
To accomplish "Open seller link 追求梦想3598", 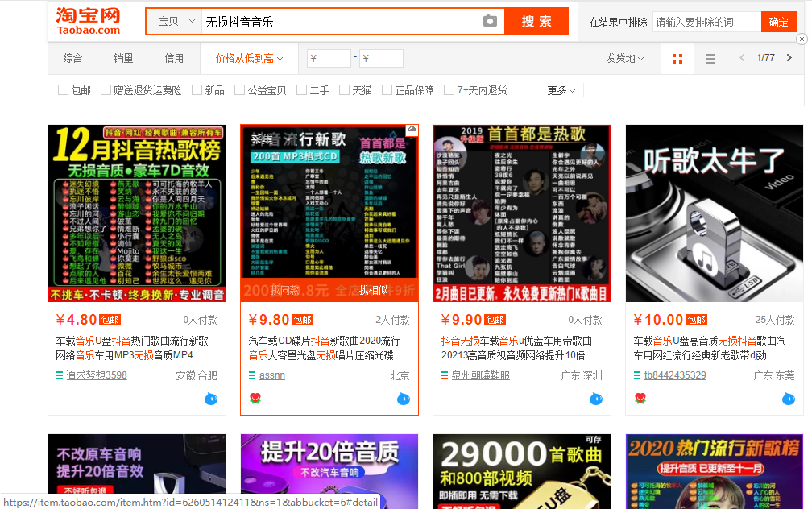I will [97, 375].
